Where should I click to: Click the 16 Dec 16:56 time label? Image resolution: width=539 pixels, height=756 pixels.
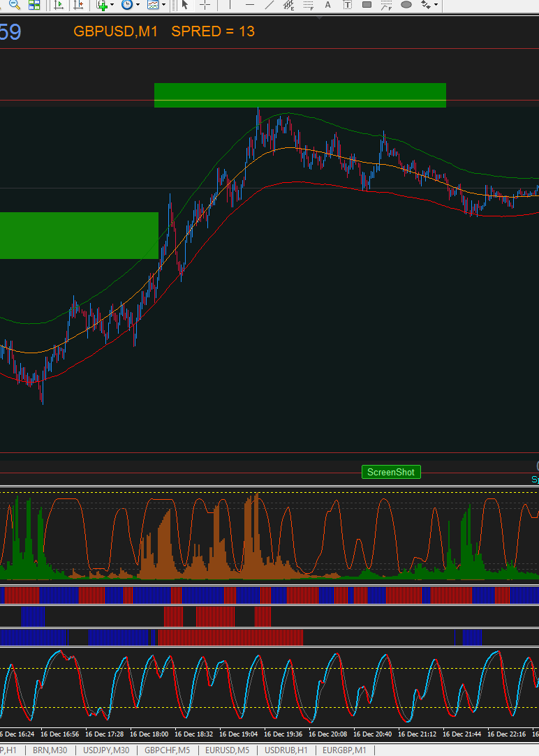click(x=60, y=734)
